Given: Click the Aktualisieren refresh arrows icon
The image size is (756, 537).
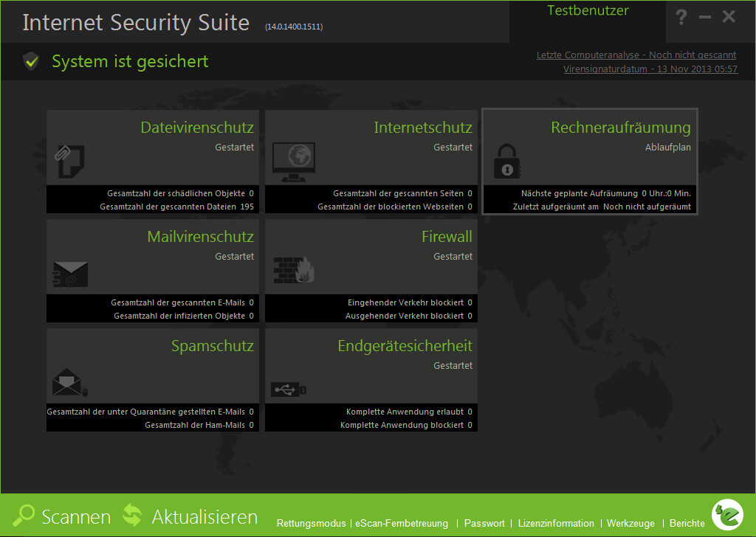Looking at the screenshot, I should 133,516.
